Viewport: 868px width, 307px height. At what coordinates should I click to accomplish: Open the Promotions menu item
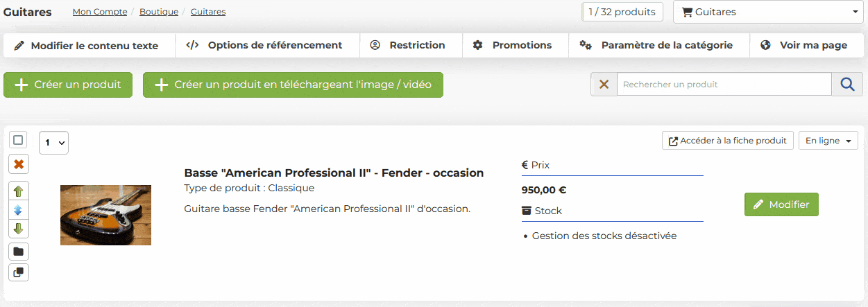513,45
